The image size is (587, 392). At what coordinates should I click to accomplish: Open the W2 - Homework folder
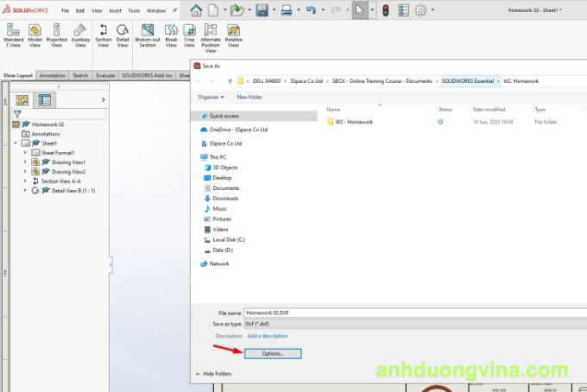pos(354,122)
